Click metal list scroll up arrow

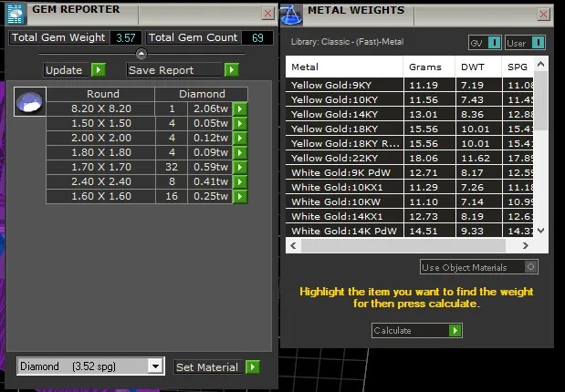(x=540, y=65)
